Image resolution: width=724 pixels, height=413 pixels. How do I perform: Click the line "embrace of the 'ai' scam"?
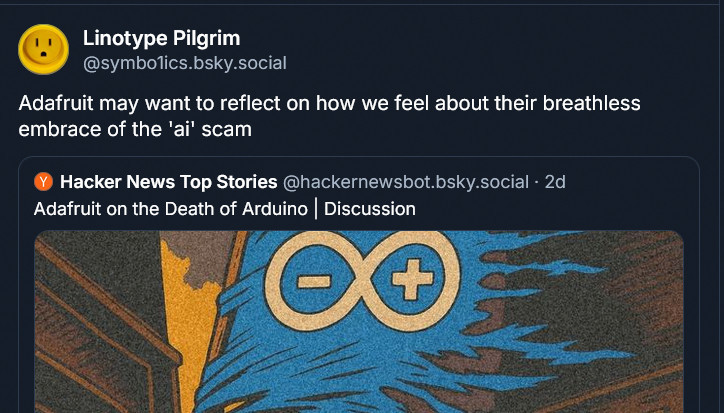pyautogui.click(x=135, y=129)
